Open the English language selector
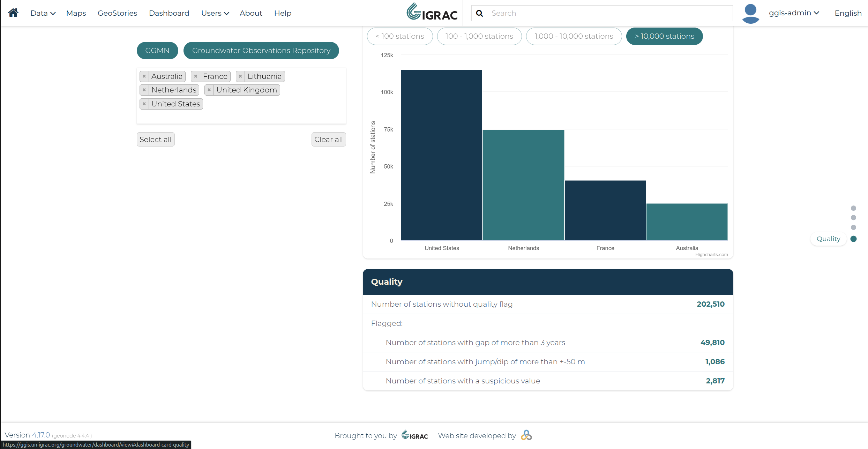This screenshot has height=449, width=868. pyautogui.click(x=848, y=13)
